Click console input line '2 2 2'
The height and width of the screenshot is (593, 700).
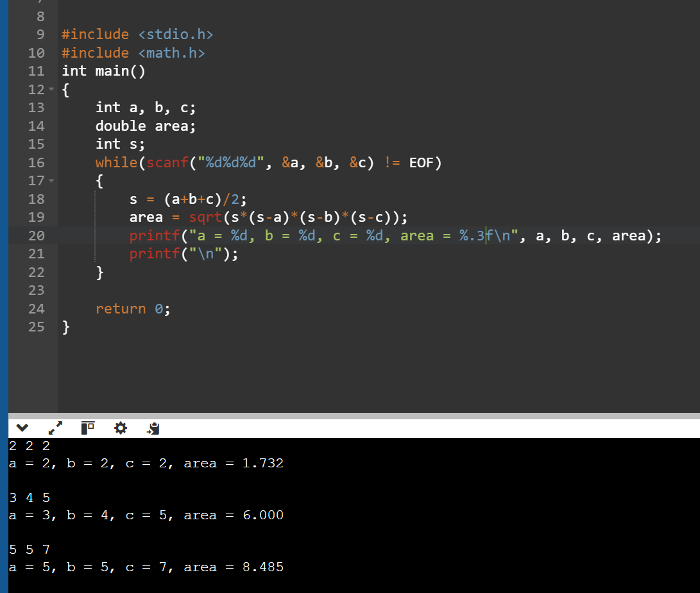(30, 446)
